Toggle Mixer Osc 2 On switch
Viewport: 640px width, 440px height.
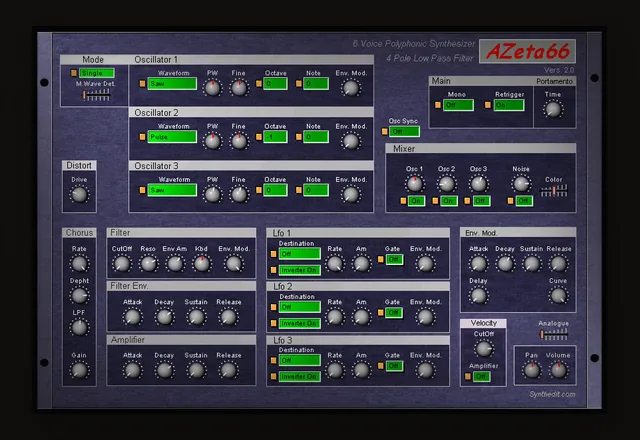pos(448,201)
